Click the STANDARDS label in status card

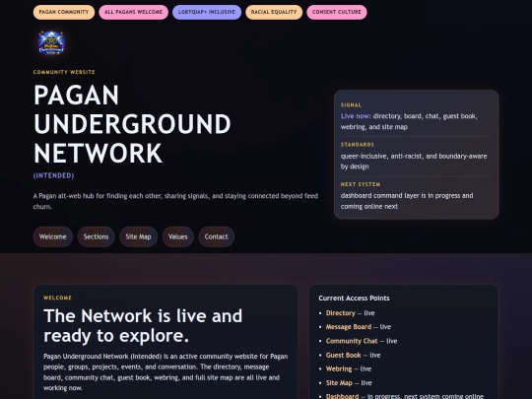[x=358, y=145]
